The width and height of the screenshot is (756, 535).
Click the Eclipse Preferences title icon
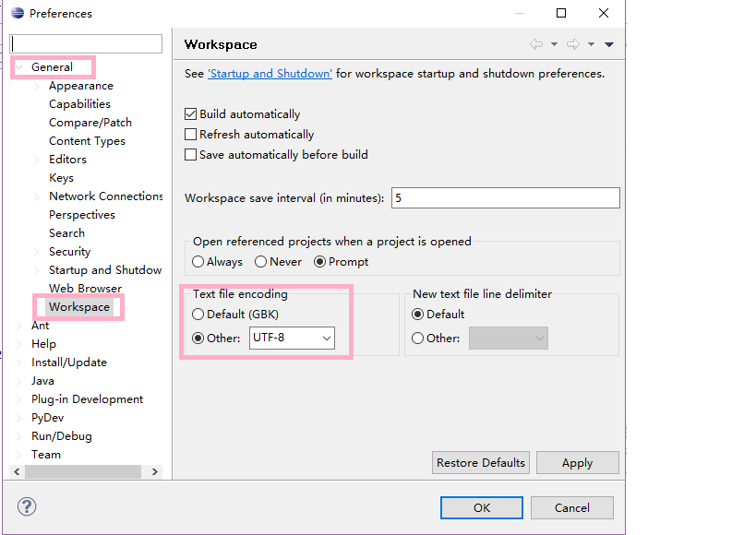[x=18, y=14]
